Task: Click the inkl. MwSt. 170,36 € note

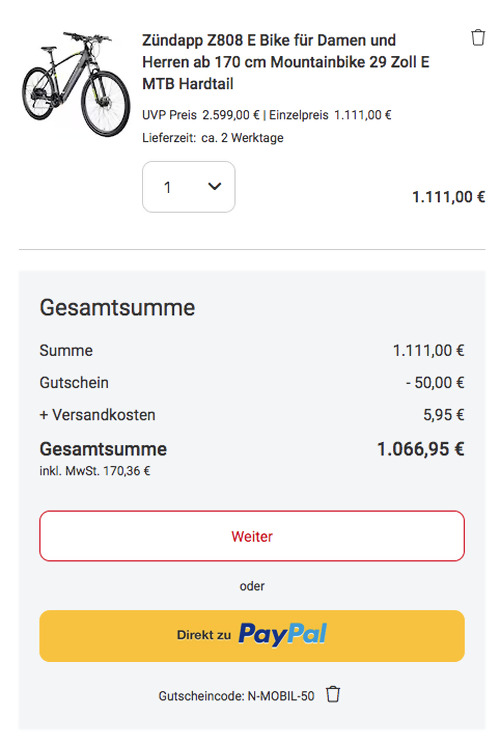Action: [x=95, y=471]
